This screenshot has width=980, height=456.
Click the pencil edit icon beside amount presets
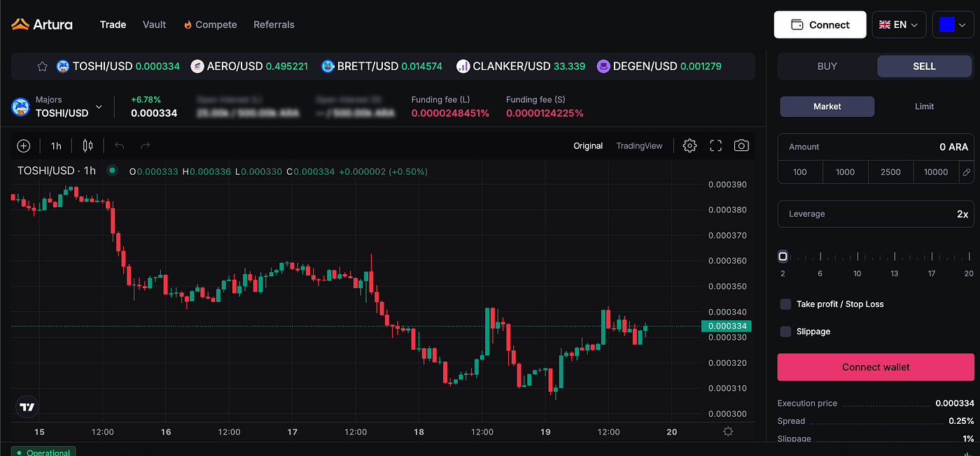[966, 172]
